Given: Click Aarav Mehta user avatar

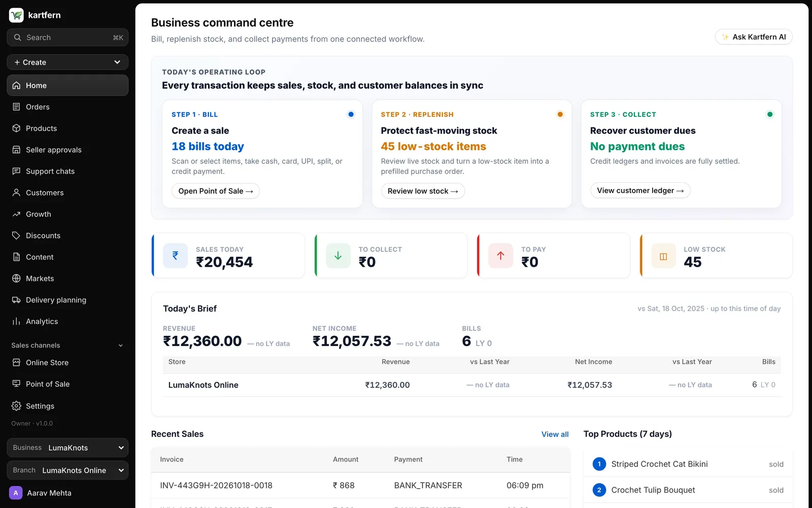Looking at the screenshot, I should (16, 493).
